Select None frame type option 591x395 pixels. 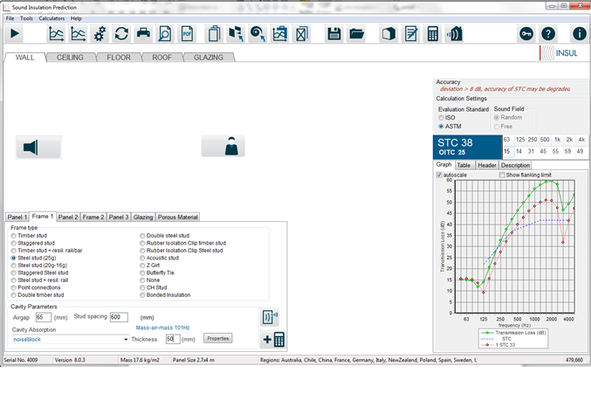point(142,280)
